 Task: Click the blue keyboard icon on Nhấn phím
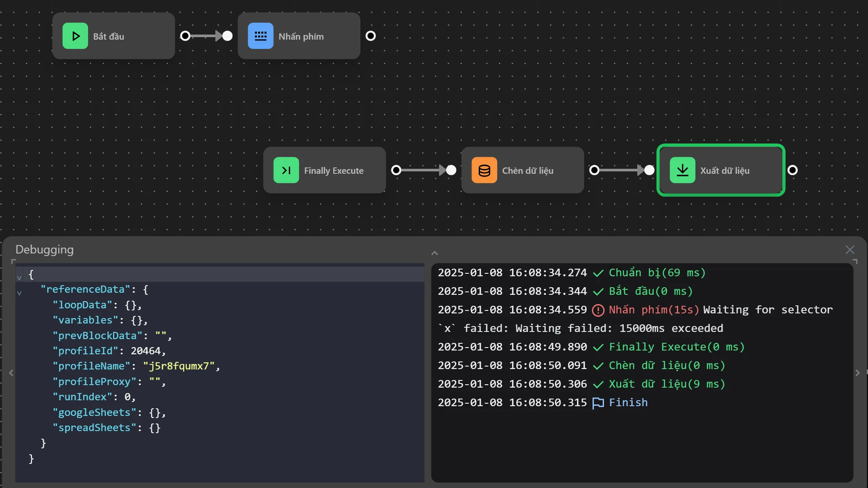[261, 36]
